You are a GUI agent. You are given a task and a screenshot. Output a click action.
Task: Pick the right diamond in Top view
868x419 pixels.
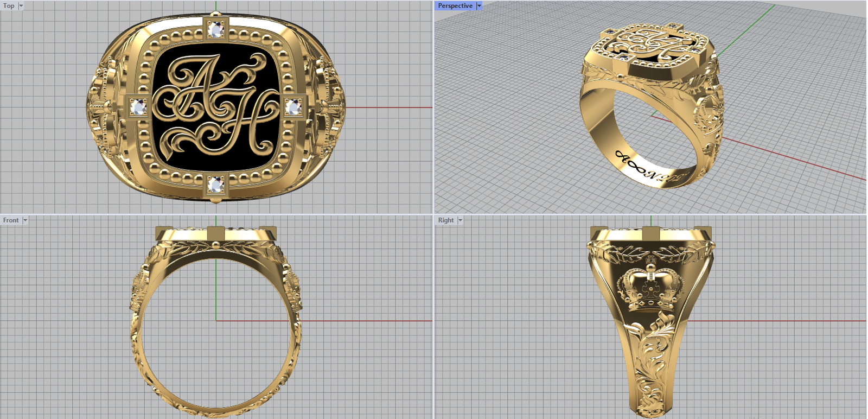coord(293,107)
